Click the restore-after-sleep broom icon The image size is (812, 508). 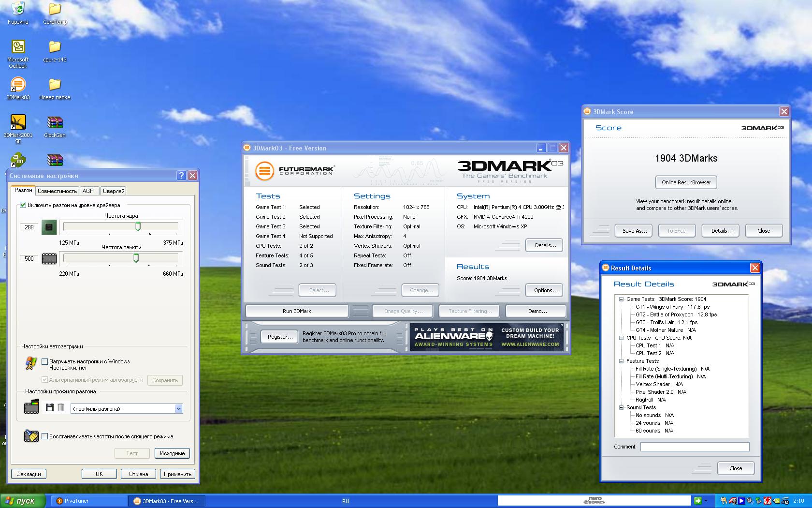click(x=31, y=436)
